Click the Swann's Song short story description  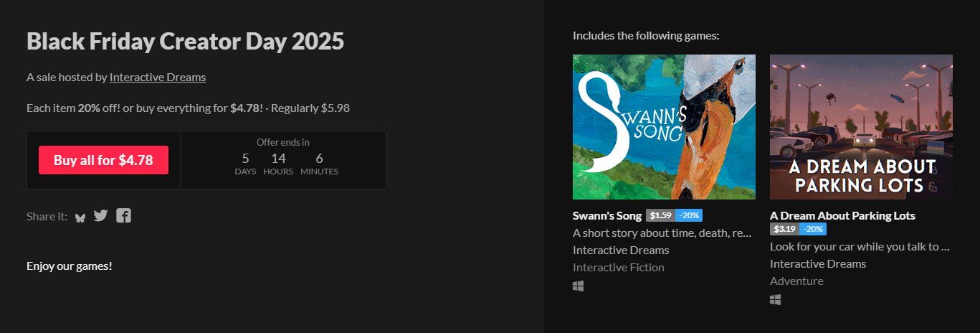662,233
